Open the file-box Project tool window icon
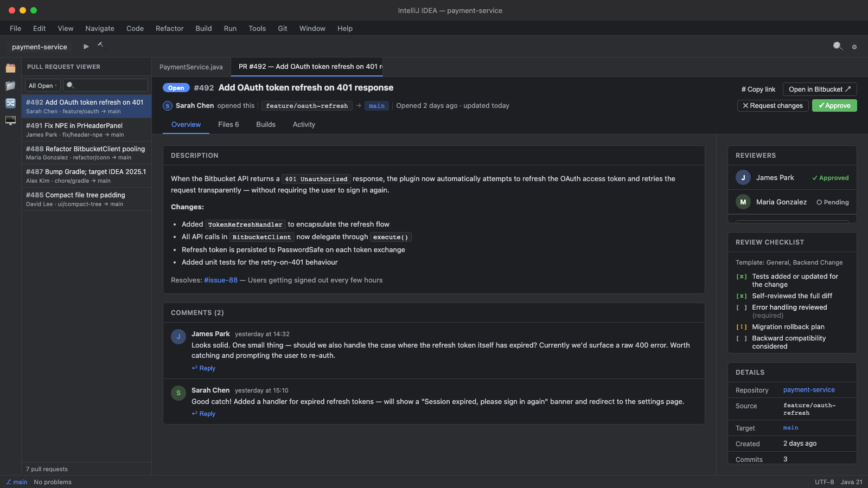The image size is (868, 488). [10, 68]
